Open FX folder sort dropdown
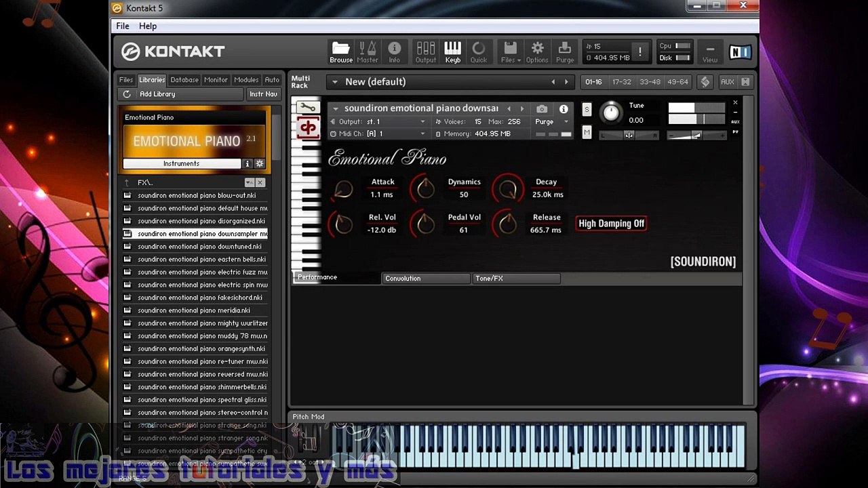The height and width of the screenshot is (488, 868). tap(249, 182)
